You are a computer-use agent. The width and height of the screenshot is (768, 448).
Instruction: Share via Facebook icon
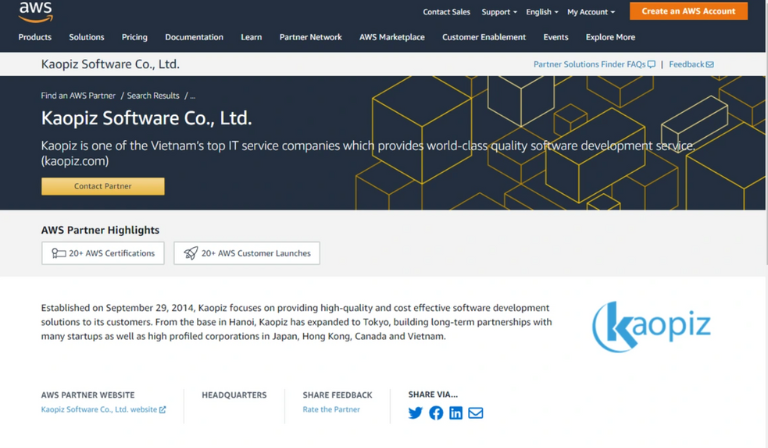tap(436, 413)
